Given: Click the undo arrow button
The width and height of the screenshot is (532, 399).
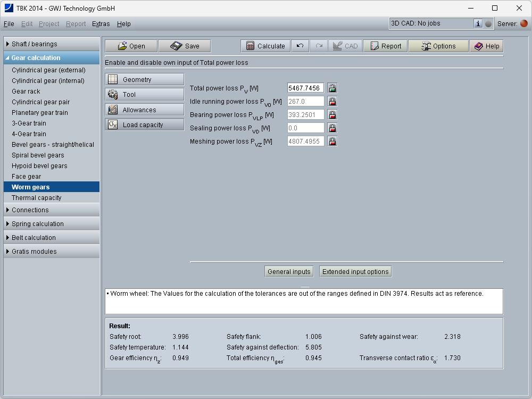Looking at the screenshot, I should [300, 46].
